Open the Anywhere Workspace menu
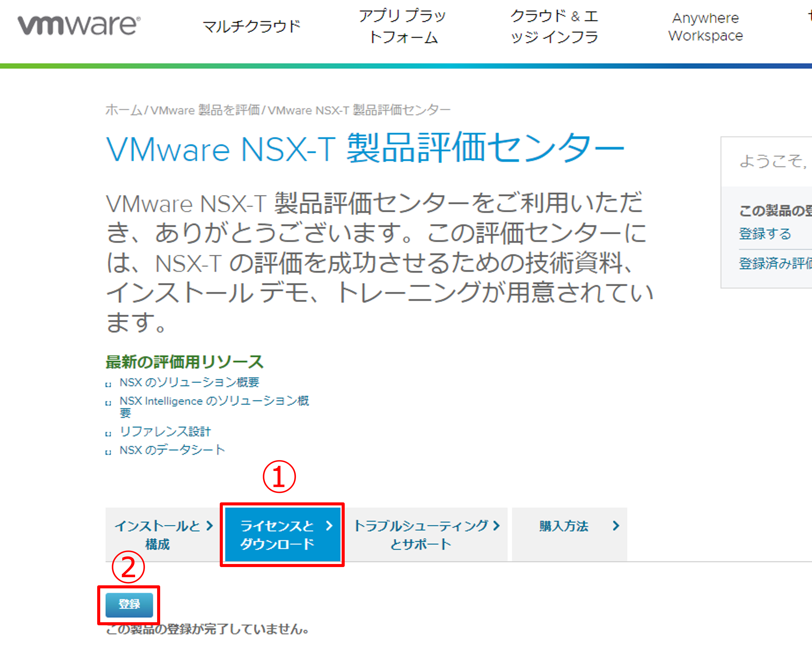The height and width of the screenshot is (651, 812). pyautogui.click(x=705, y=26)
